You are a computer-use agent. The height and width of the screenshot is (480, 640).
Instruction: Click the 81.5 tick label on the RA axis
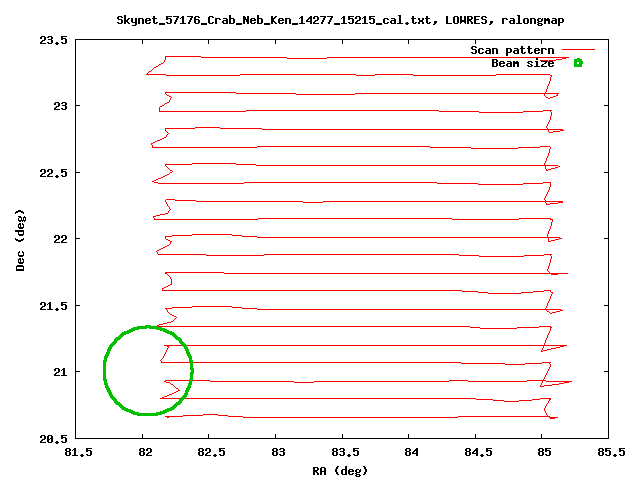[x=78, y=452]
